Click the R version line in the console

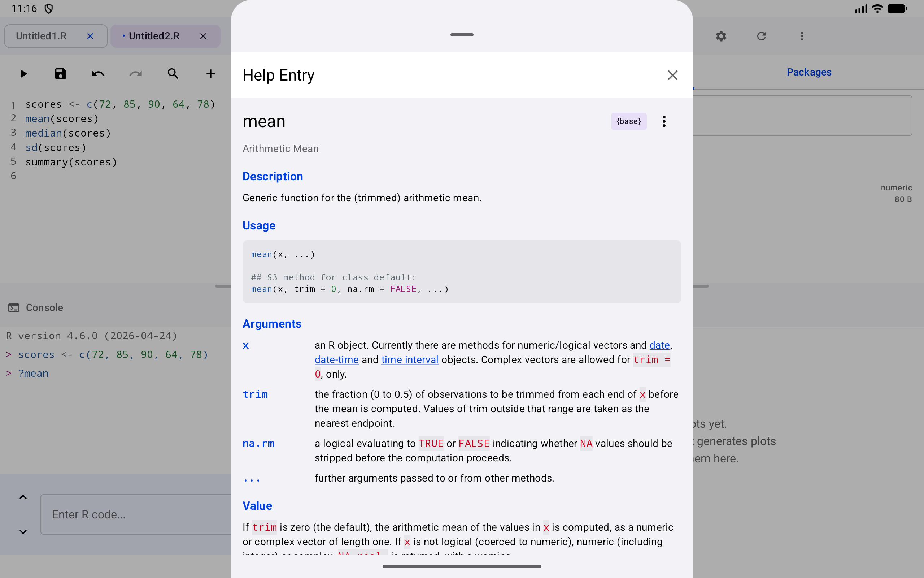pyautogui.click(x=92, y=336)
